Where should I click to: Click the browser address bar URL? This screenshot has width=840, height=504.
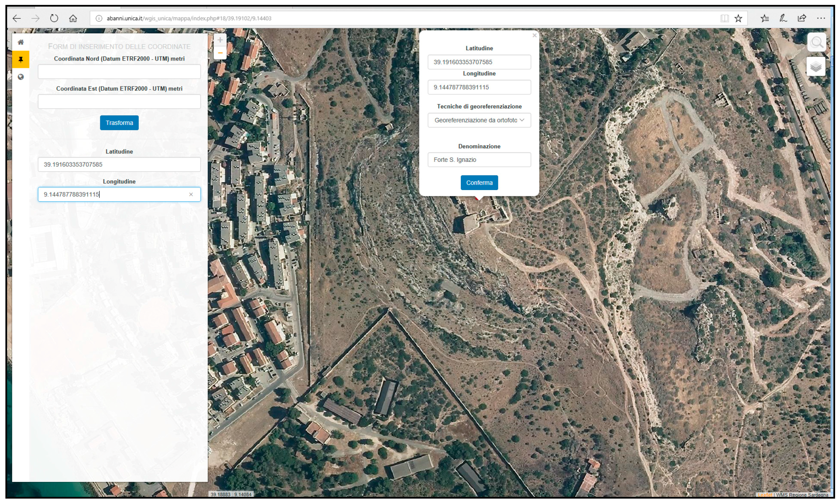[189, 18]
